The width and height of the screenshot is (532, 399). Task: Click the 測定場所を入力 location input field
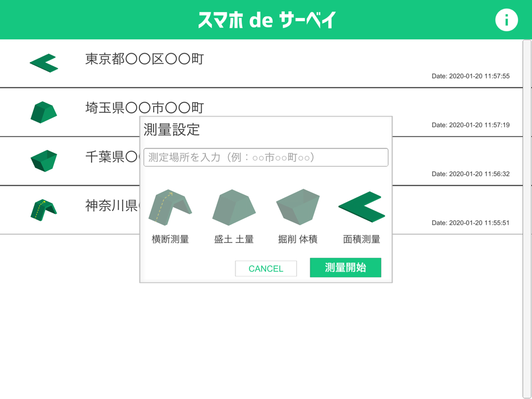pos(265,157)
